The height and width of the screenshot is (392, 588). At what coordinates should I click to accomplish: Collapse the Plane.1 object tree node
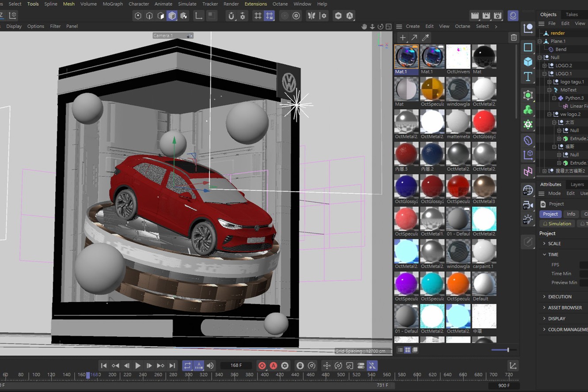click(539, 41)
